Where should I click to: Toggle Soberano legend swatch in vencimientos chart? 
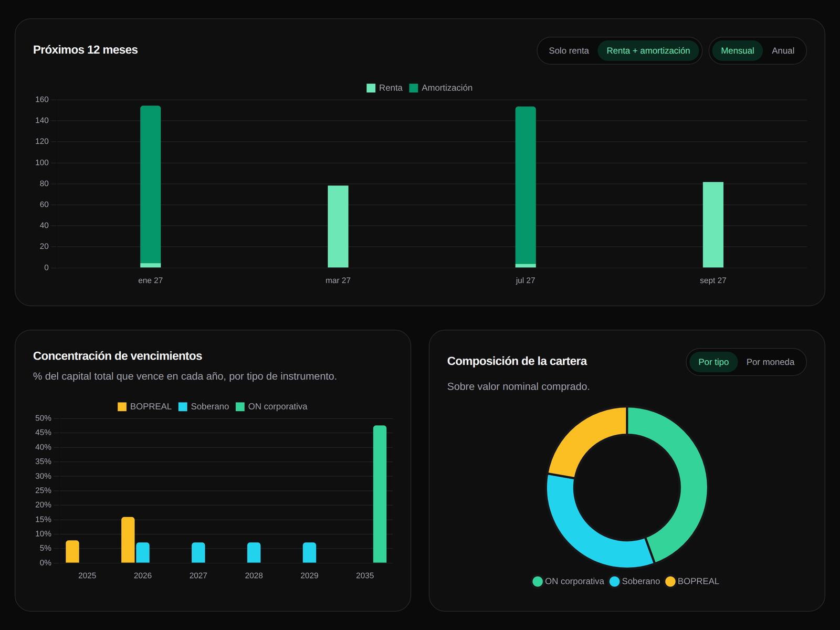[x=183, y=407]
